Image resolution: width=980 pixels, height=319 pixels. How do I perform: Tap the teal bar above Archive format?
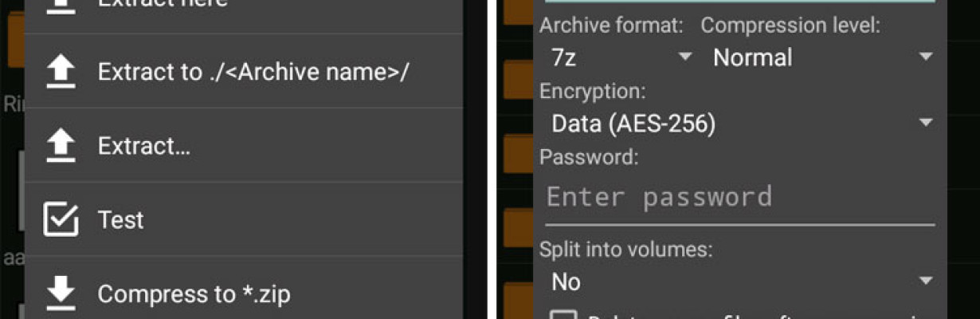[x=739, y=2]
